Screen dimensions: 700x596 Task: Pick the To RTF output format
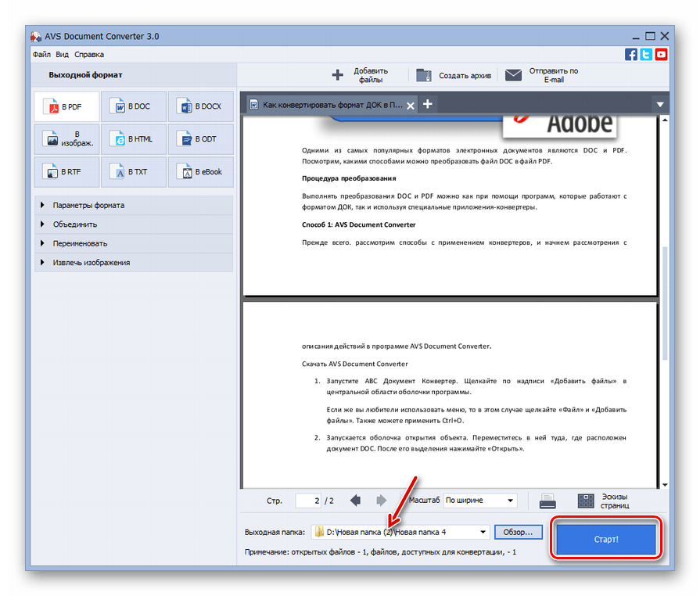(x=66, y=172)
